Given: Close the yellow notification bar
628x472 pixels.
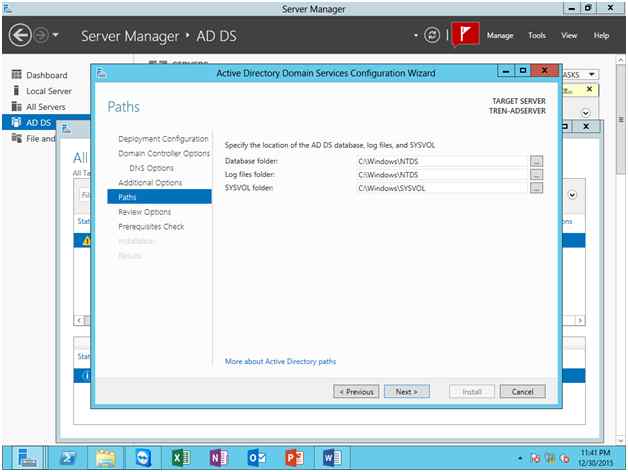Looking at the screenshot, I should click(589, 89).
